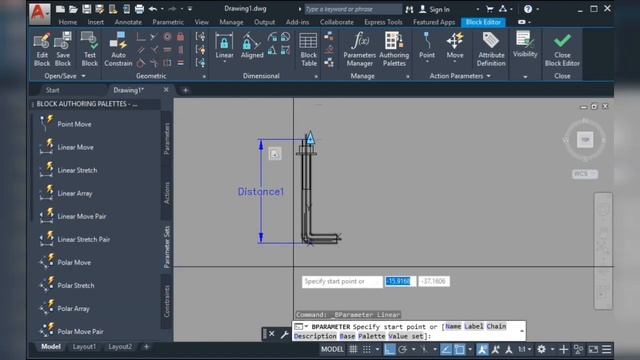Click the Save Block tool
640x360 pixels.
[x=62, y=49]
